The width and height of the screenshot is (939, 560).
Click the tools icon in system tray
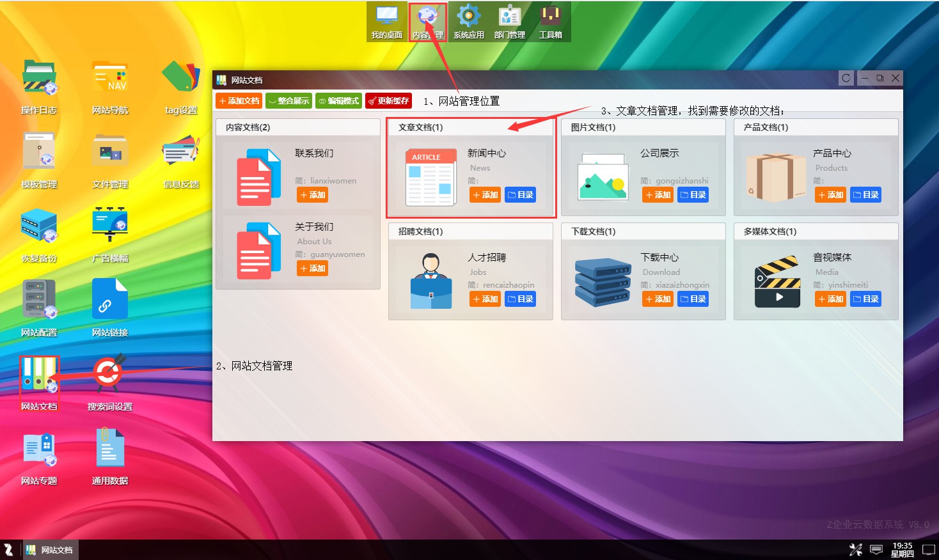(x=855, y=550)
